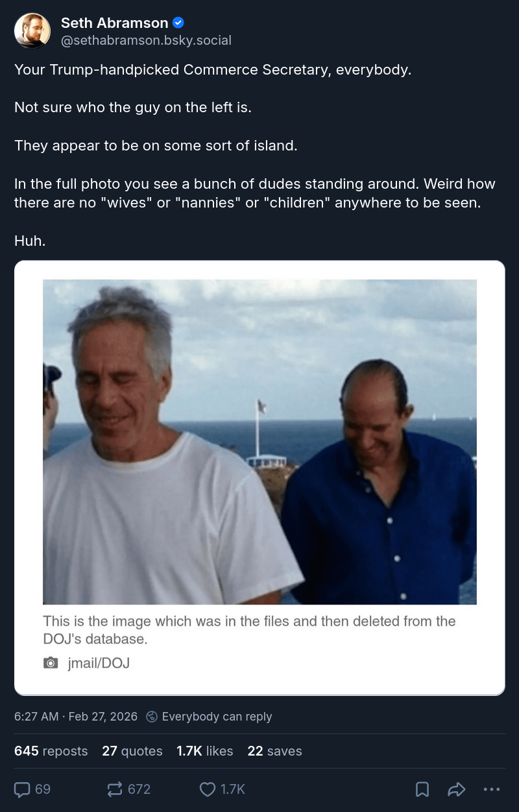Image resolution: width=519 pixels, height=812 pixels.
Task: Click the 6:27 AM Feb 27, 2026 timestamp
Action: point(76,716)
